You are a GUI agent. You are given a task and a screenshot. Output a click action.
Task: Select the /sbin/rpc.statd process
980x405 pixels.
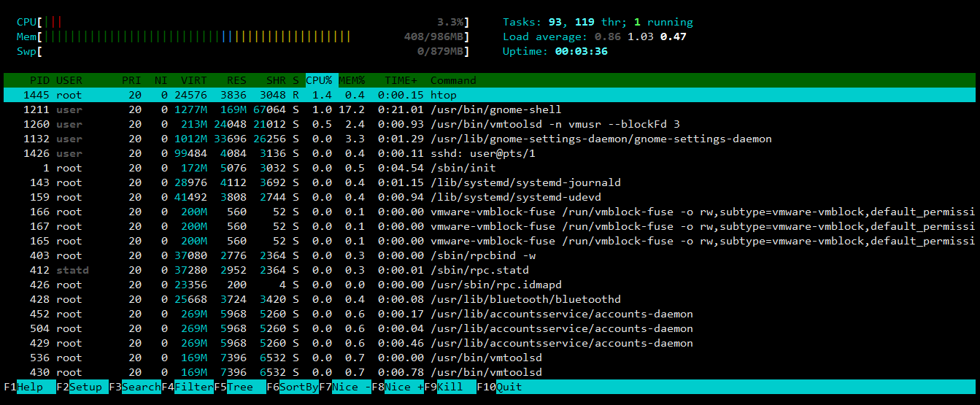pos(490,270)
